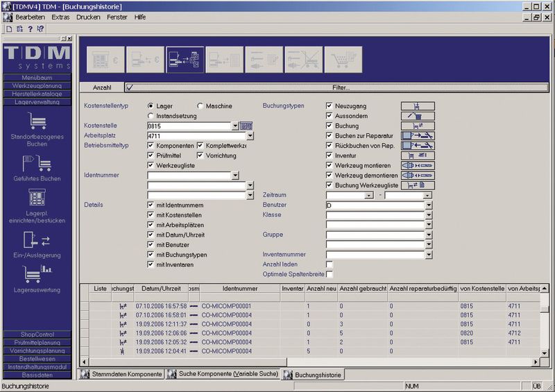Click the Aussondern icon button
The image size is (555, 392).
point(418,116)
